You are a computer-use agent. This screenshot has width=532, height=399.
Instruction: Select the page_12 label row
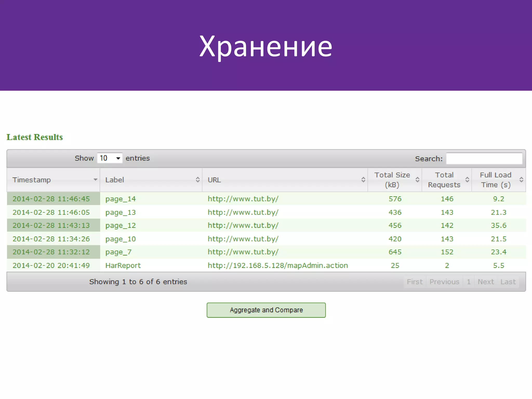[x=121, y=225]
